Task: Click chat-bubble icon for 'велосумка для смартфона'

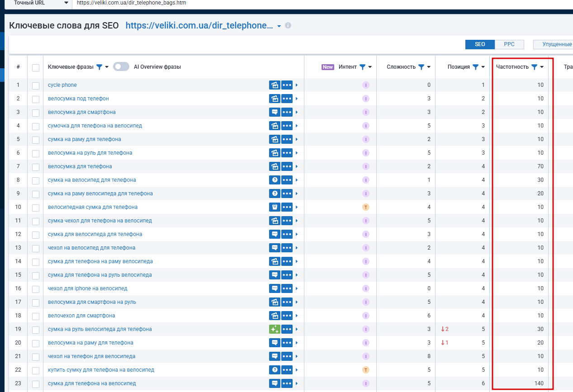Action: pyautogui.click(x=275, y=112)
